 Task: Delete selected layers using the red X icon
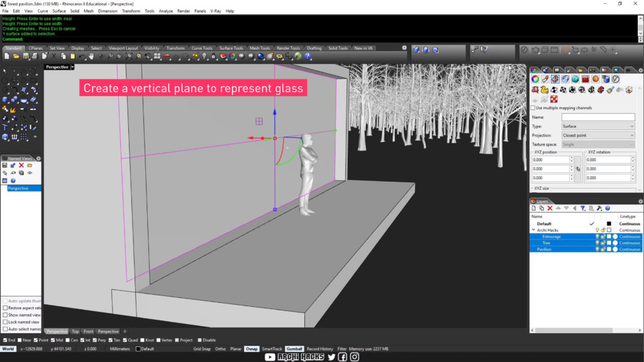pyautogui.click(x=550, y=209)
